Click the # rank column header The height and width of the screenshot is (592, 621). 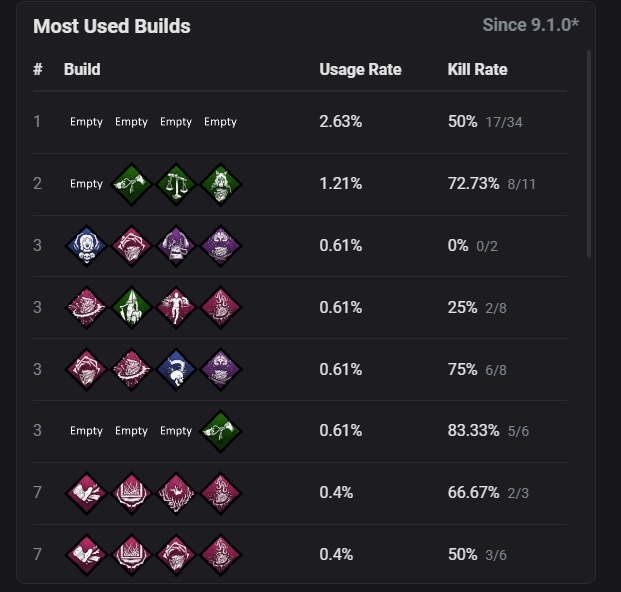coord(38,70)
